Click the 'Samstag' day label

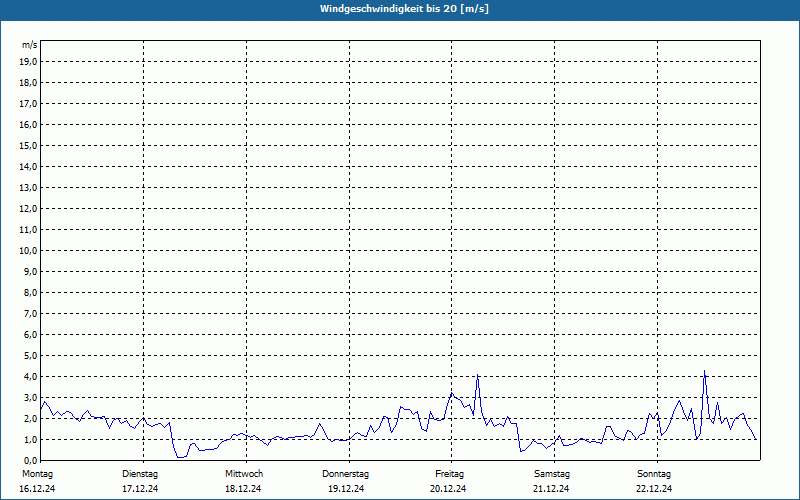(x=552, y=474)
